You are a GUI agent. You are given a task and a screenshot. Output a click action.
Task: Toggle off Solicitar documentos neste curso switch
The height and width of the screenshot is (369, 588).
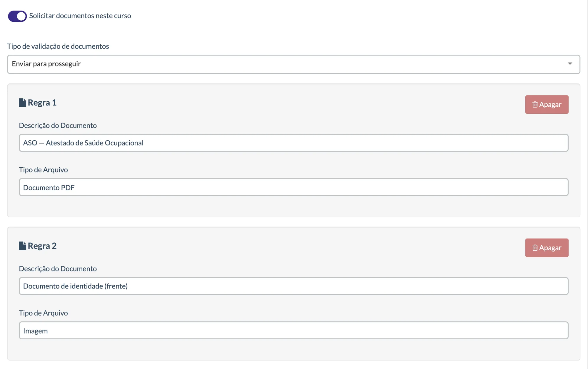[17, 16]
